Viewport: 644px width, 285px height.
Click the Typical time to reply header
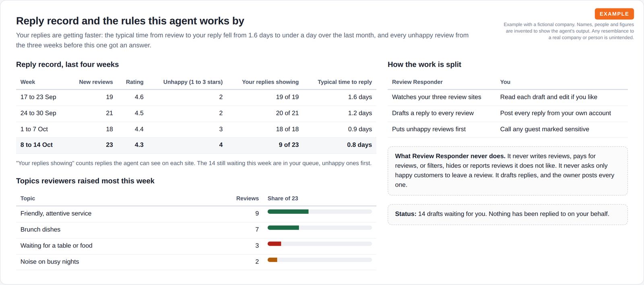click(x=345, y=82)
